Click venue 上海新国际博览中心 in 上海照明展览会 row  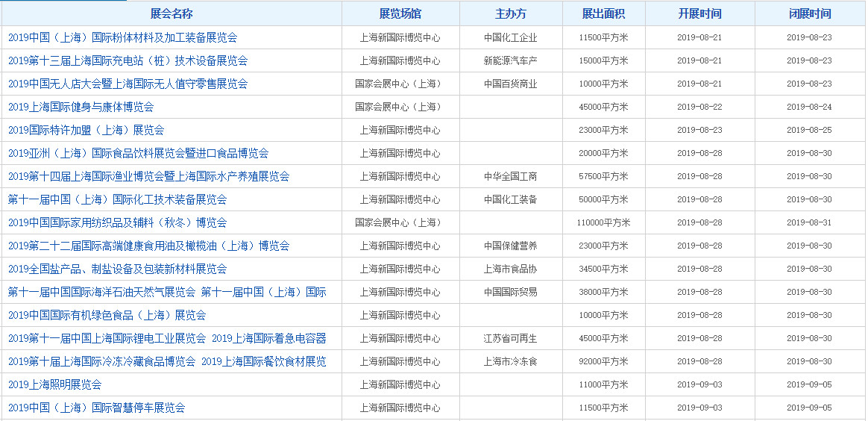click(400, 384)
